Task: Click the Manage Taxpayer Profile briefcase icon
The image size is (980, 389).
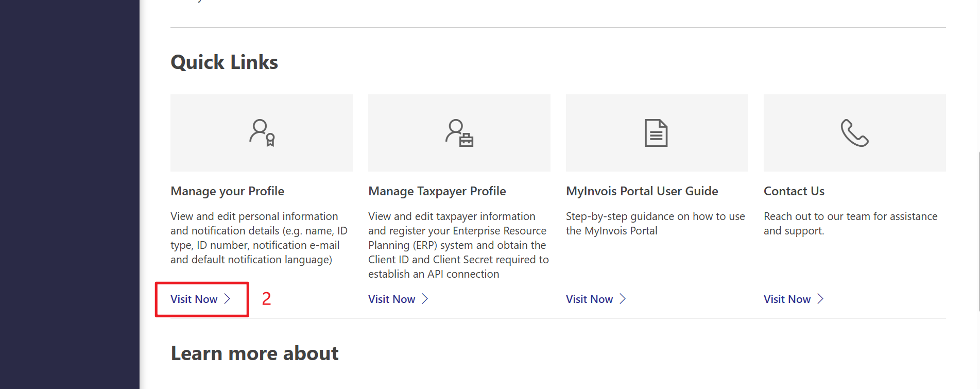Action: point(459,133)
